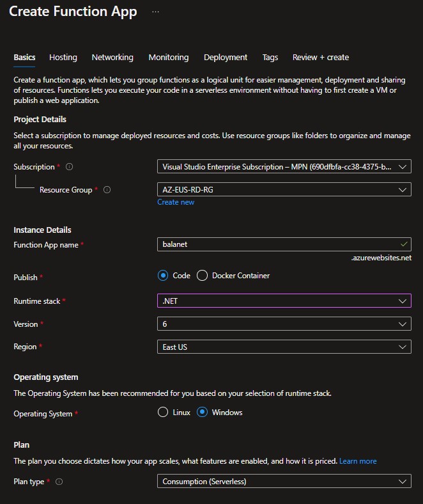Click the Instance Details heading

click(x=42, y=230)
